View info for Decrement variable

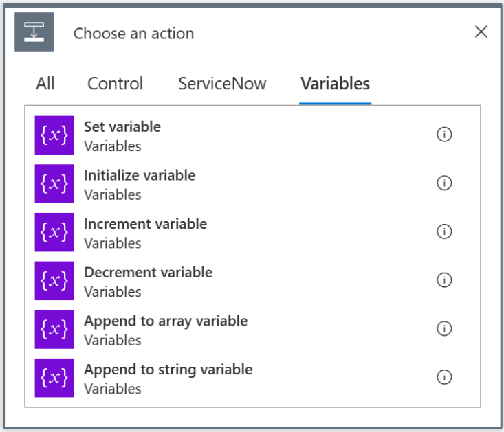(x=444, y=280)
